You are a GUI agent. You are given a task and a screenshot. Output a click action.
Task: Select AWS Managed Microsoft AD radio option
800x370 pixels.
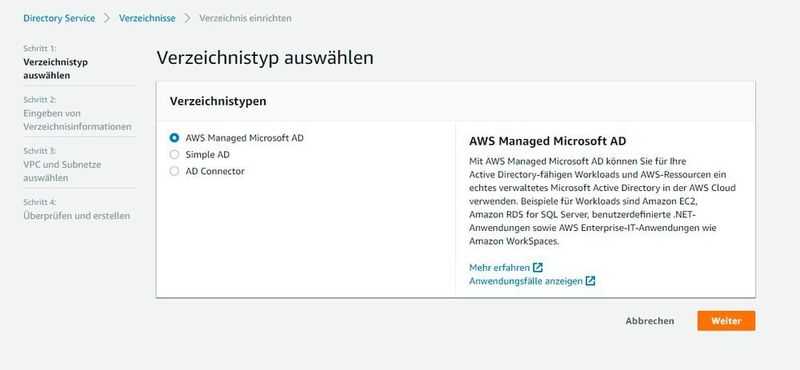tap(174, 138)
